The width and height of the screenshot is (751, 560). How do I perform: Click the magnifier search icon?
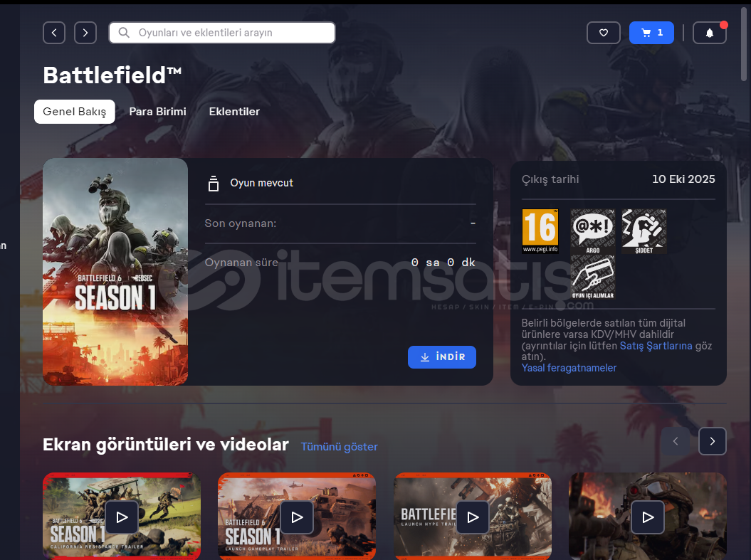(x=124, y=33)
